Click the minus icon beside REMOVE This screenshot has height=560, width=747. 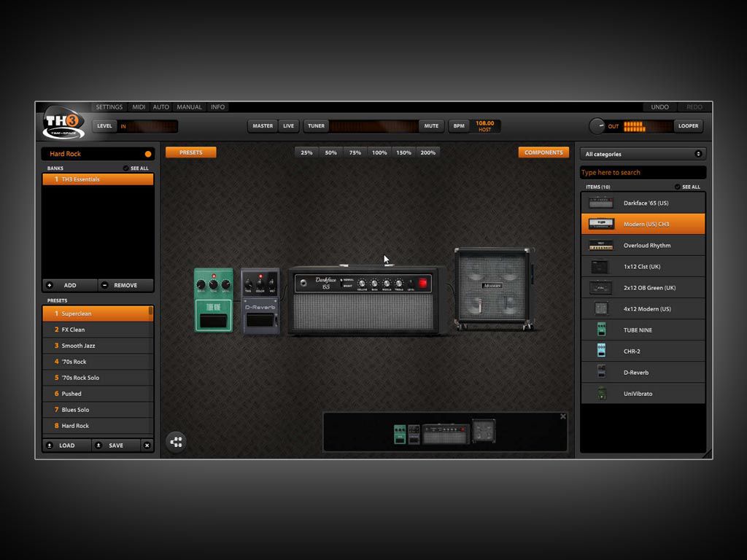104,285
